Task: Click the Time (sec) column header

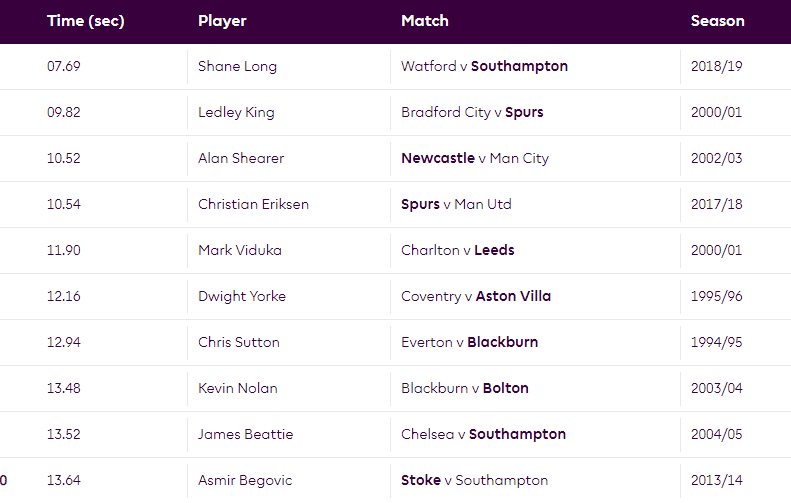Action: click(x=85, y=21)
